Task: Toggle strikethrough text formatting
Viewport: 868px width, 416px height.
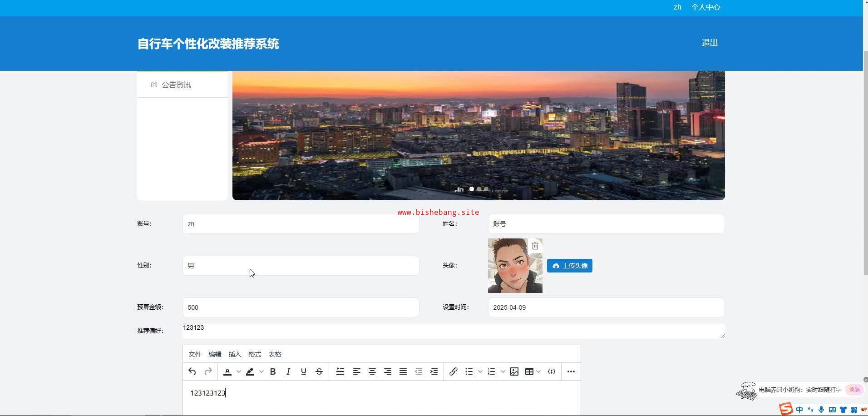Action: [x=319, y=371]
